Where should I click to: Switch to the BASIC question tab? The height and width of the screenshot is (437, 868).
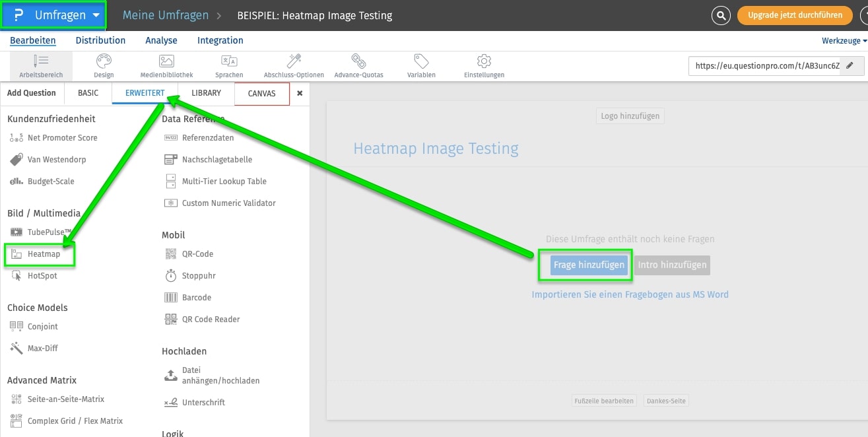tap(88, 93)
